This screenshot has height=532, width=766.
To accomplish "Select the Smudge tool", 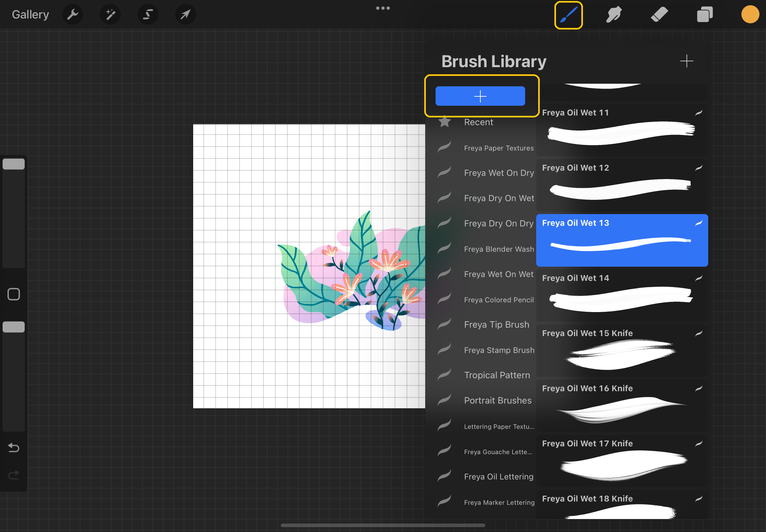I will point(614,14).
